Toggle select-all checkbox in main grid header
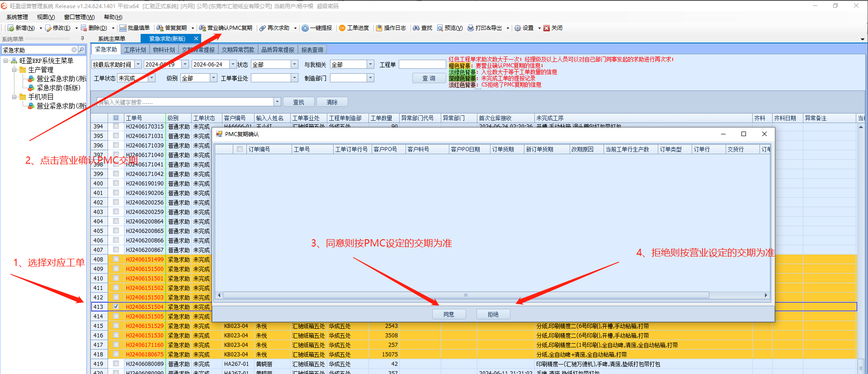This screenshot has width=868, height=374. pyautogui.click(x=116, y=118)
